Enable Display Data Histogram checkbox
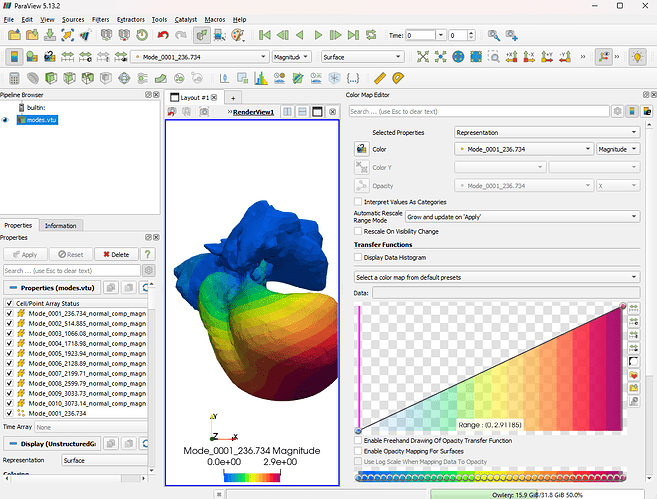 [358, 257]
